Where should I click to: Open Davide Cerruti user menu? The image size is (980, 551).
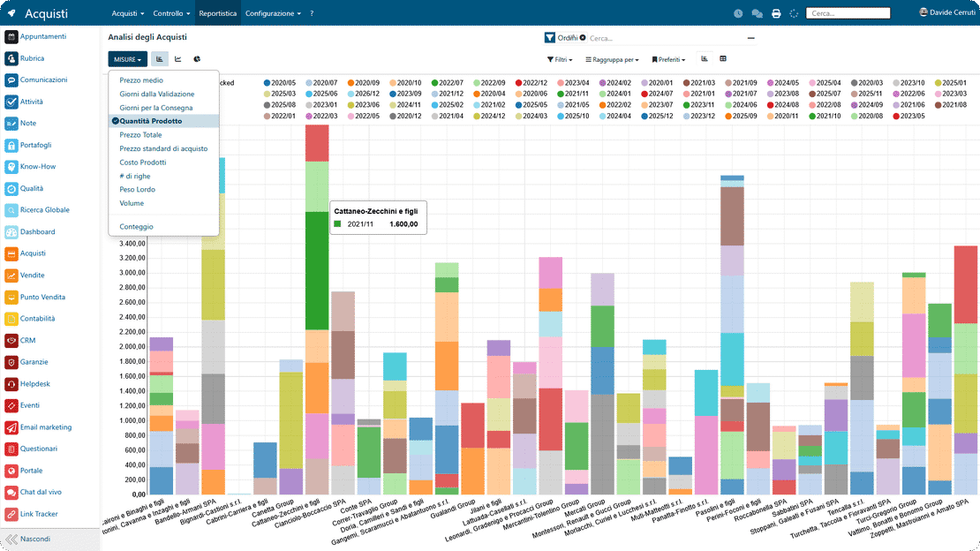pyautogui.click(x=946, y=12)
